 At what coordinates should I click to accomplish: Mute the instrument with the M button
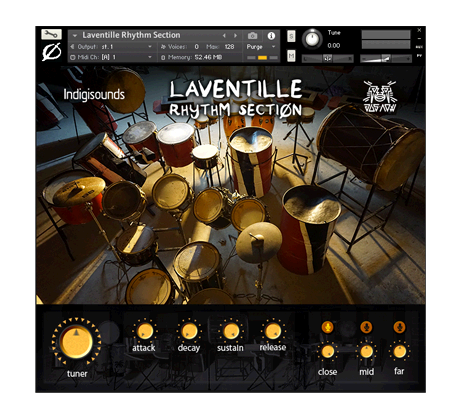(x=291, y=56)
